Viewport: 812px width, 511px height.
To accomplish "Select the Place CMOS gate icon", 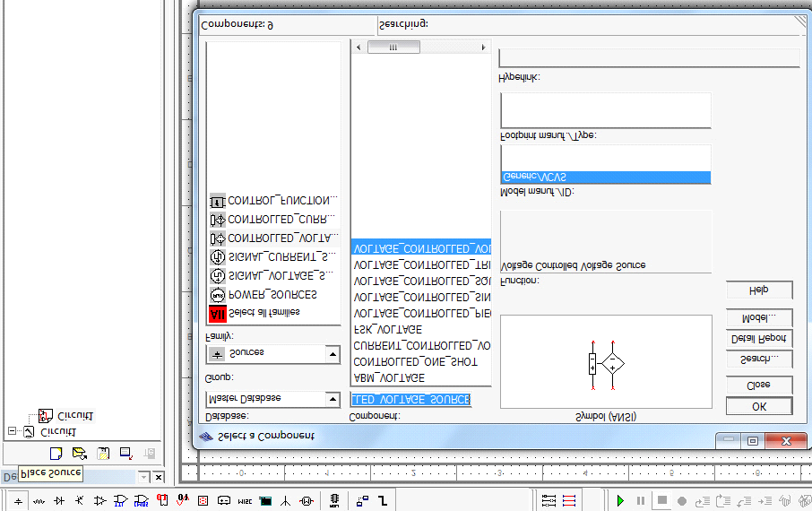I will pyautogui.click(x=141, y=501).
